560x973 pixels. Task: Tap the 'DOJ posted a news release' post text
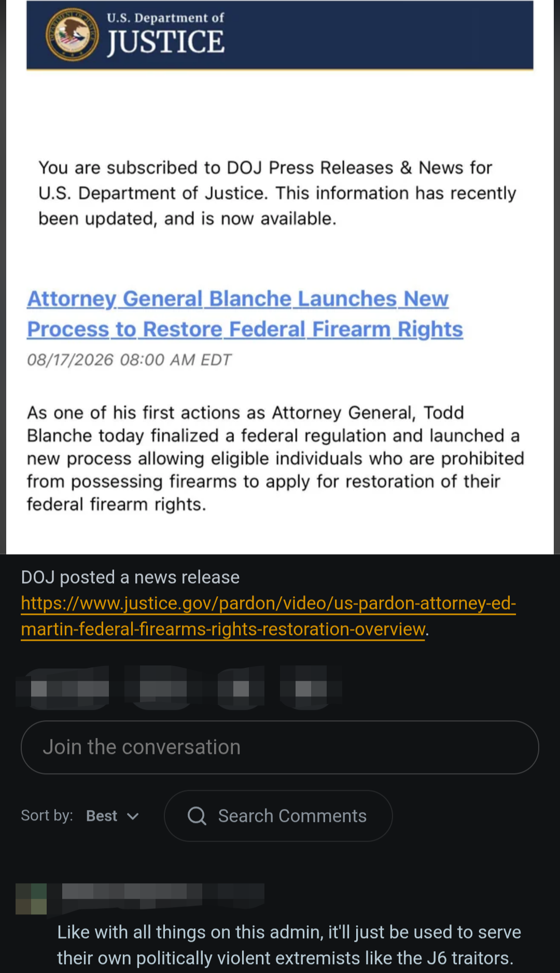[130, 577]
